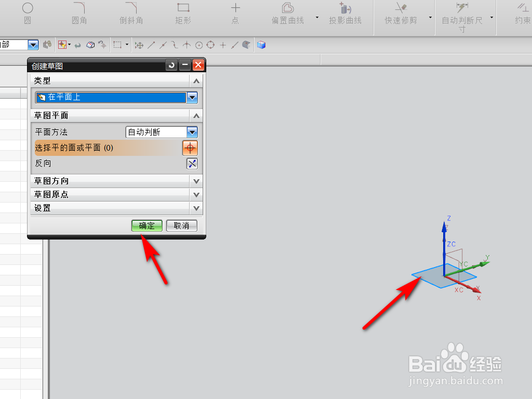
Task: Select the Quick Trim (快速修剪) tool
Action: pyautogui.click(x=401, y=14)
